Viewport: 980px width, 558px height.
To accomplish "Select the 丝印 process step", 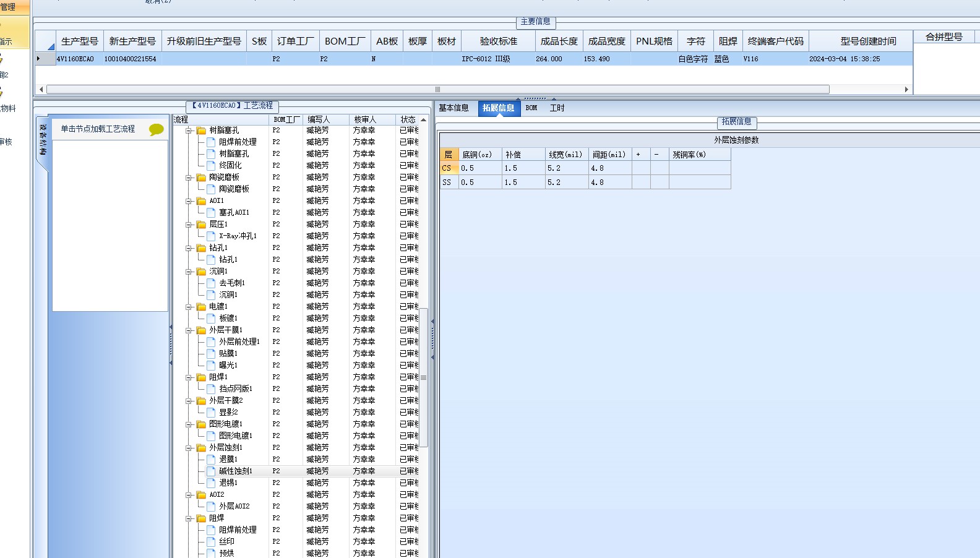I will (227, 542).
